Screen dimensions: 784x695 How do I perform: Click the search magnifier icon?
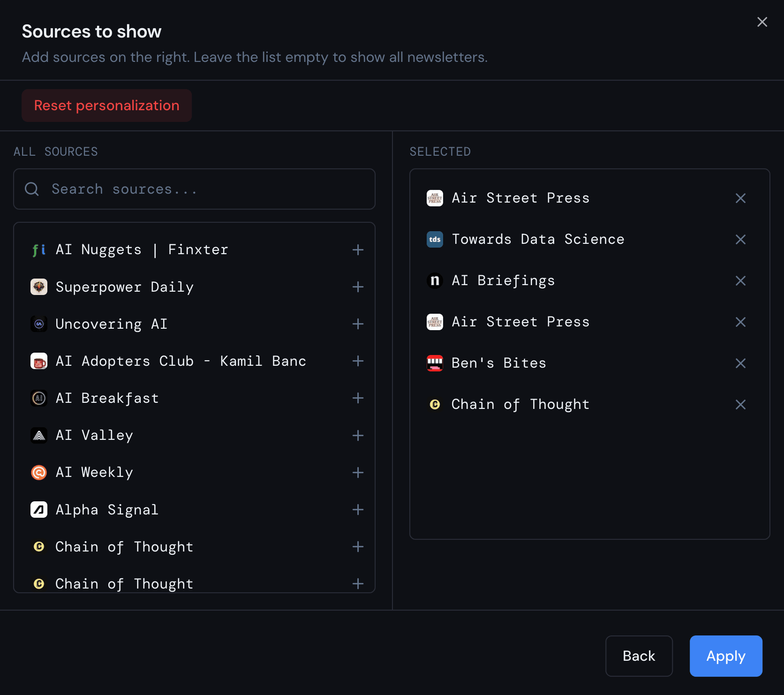(32, 189)
